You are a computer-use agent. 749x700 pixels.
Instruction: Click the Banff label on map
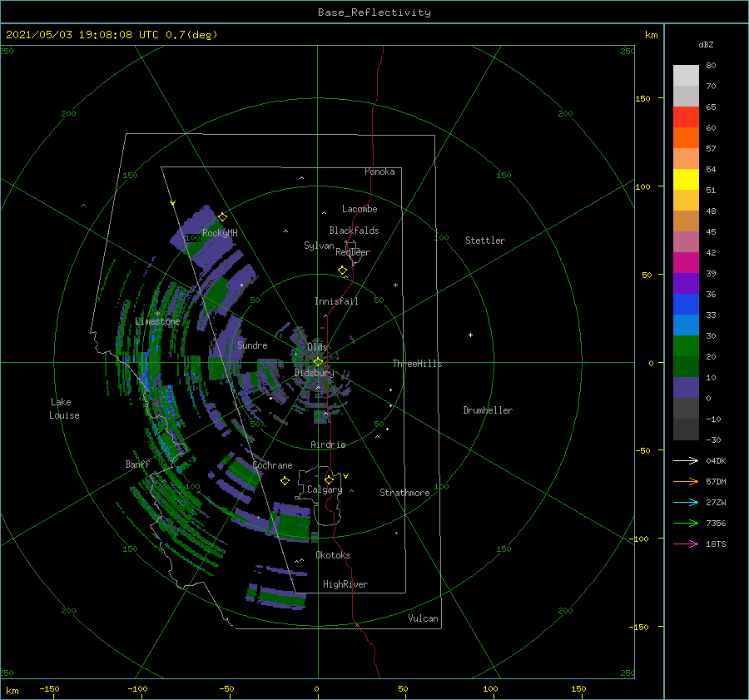[137, 464]
